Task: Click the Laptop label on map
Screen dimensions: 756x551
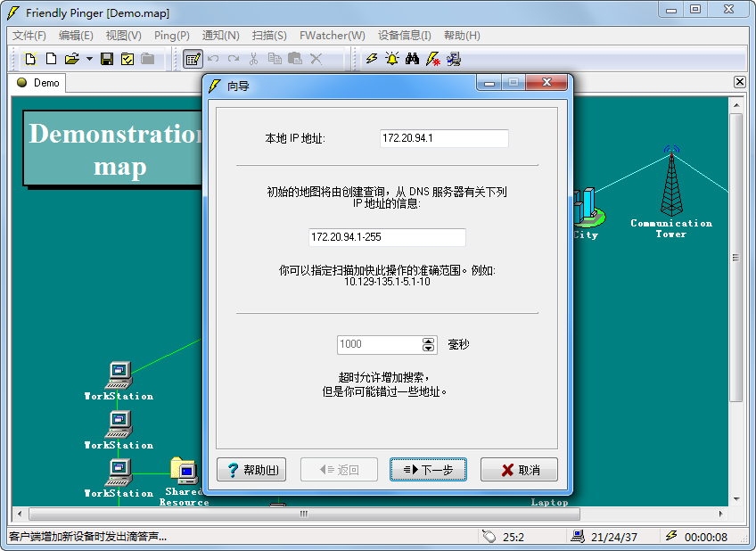Action: [x=550, y=502]
